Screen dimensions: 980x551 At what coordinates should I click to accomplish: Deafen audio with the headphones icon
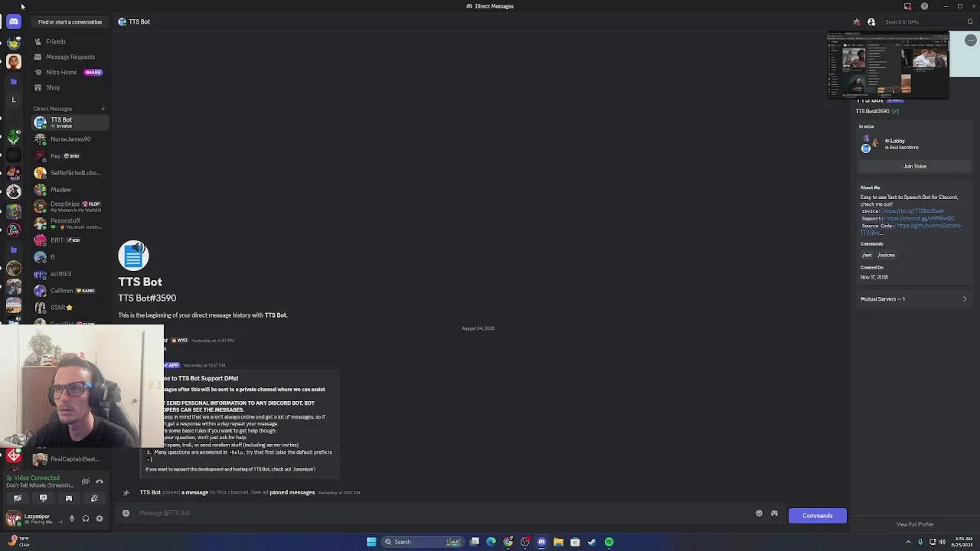(86, 519)
